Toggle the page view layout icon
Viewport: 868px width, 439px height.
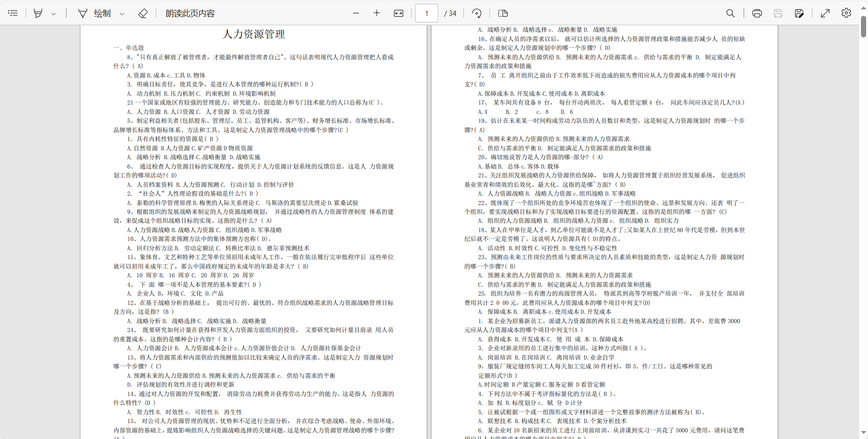tap(503, 13)
